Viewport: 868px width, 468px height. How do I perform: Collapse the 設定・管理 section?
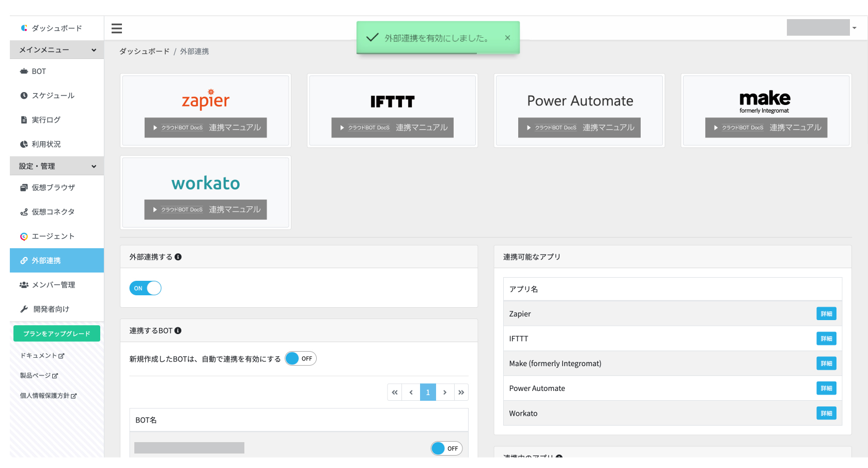57,166
